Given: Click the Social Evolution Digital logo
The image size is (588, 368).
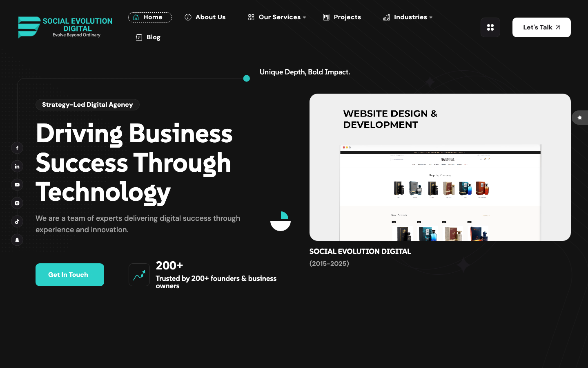Looking at the screenshot, I should click(65, 27).
